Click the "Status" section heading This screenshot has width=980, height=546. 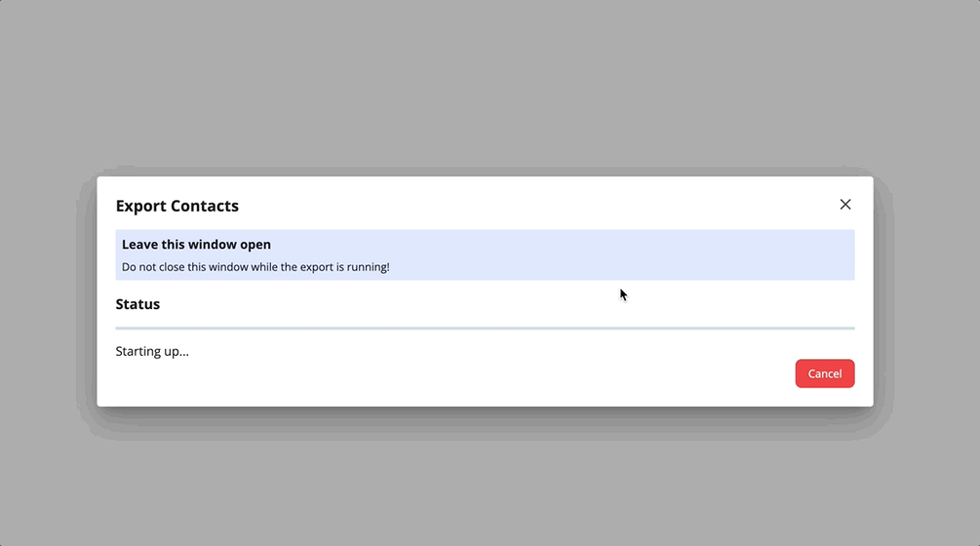(x=137, y=304)
